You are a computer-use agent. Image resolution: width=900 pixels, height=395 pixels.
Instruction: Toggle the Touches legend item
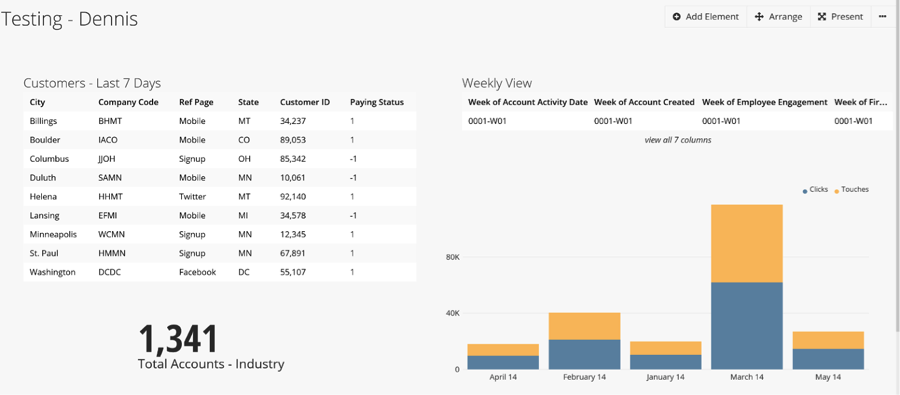[x=851, y=189]
